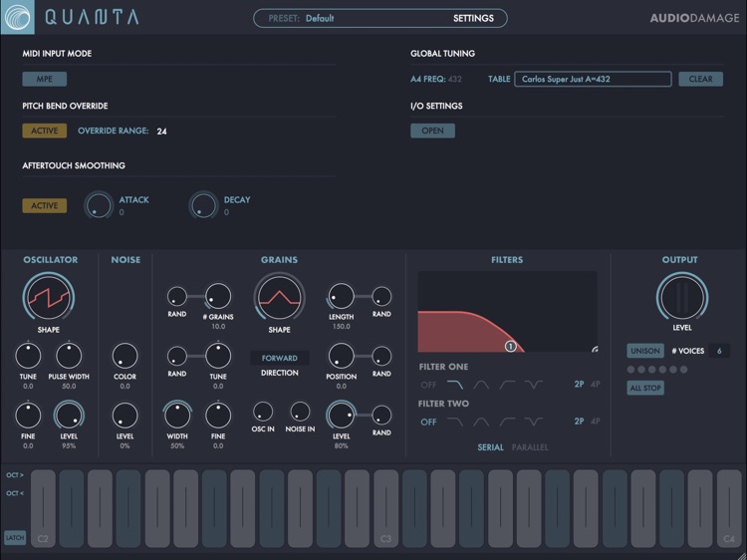
Task: Shift keyboard octave up with OCT >
Action: coord(15,475)
